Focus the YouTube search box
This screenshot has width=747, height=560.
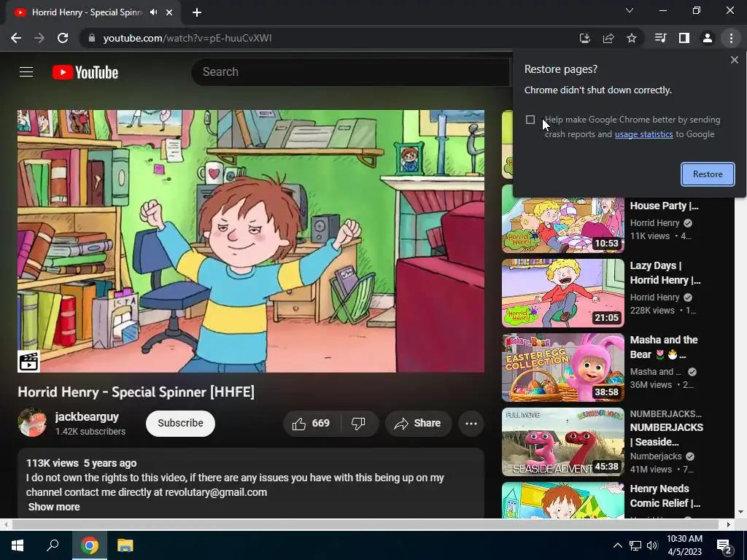[x=350, y=72]
